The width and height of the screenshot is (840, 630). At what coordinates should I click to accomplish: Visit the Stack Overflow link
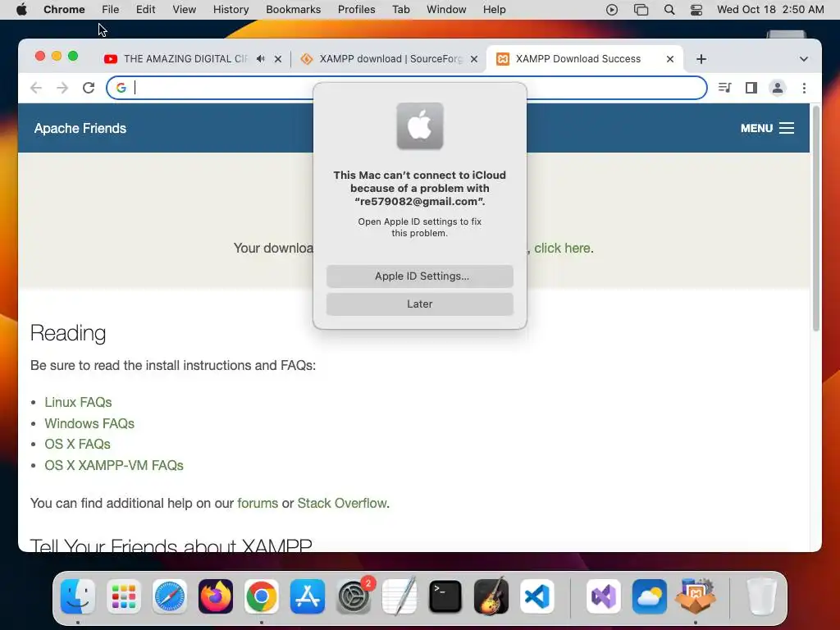[x=342, y=503]
